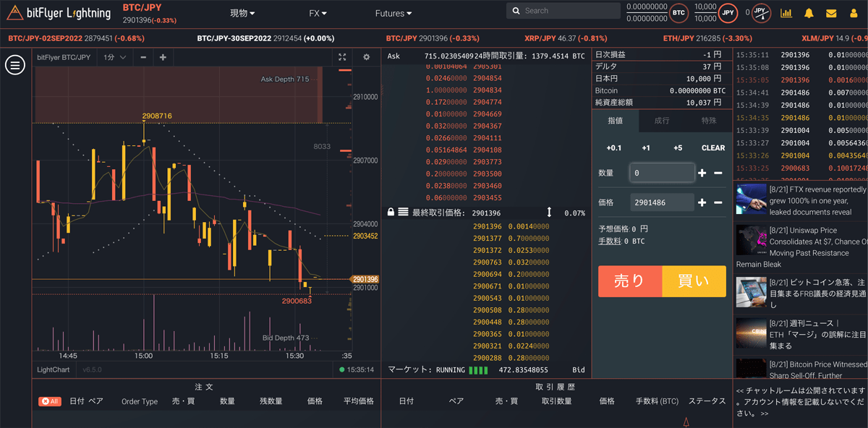This screenshot has width=868, height=428.
Task: Open the hamburger menu on the left
Action: tap(15, 65)
